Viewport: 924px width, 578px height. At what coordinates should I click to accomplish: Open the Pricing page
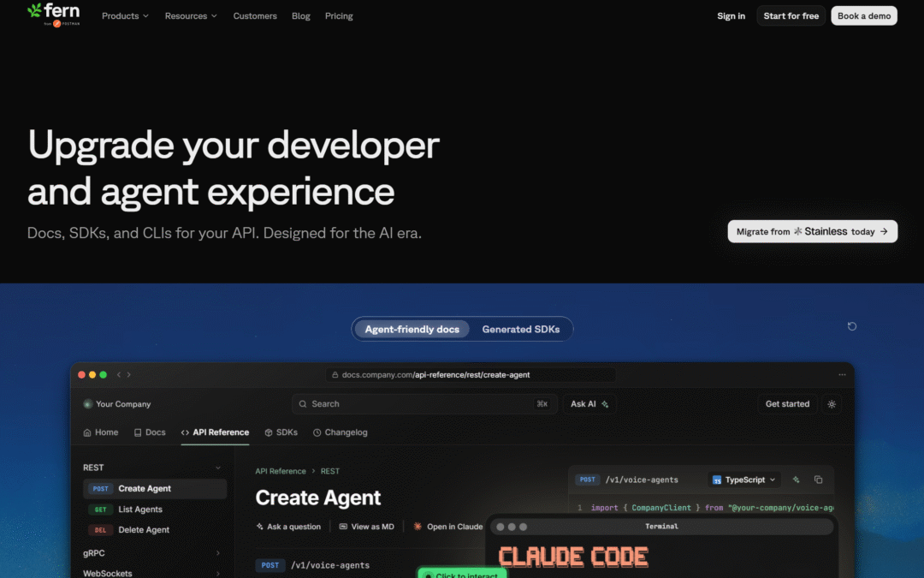pyautogui.click(x=339, y=16)
